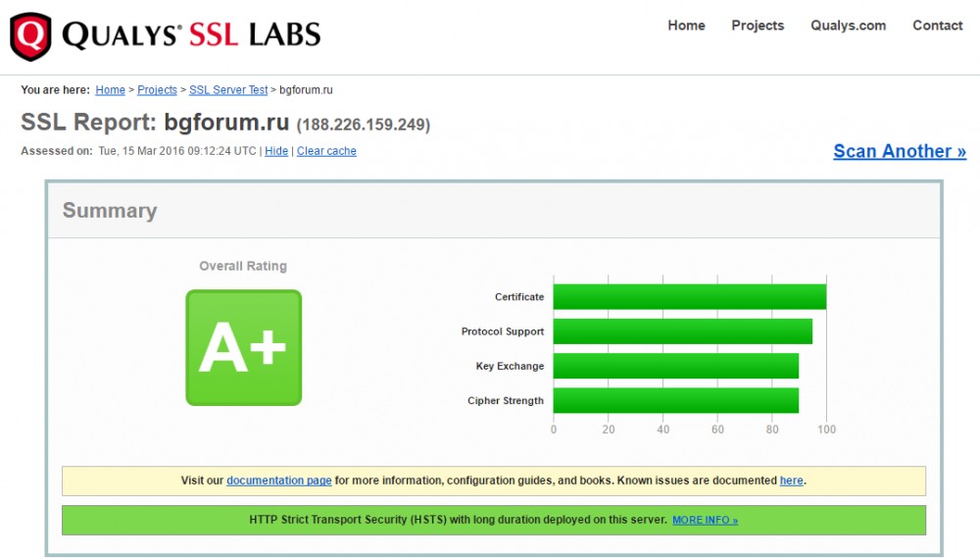Click the Qualys red shield logo
Screen dimensions: 980x558
pyautogui.click(x=31, y=36)
